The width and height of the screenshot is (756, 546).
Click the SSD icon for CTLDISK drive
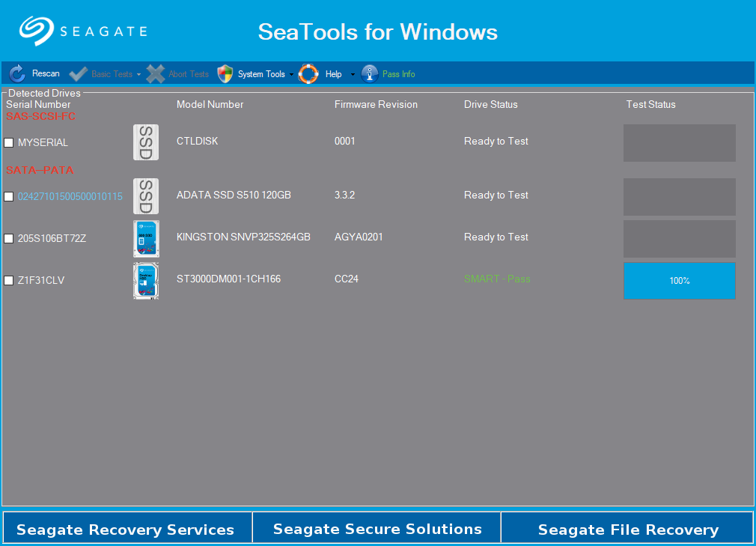(x=146, y=142)
